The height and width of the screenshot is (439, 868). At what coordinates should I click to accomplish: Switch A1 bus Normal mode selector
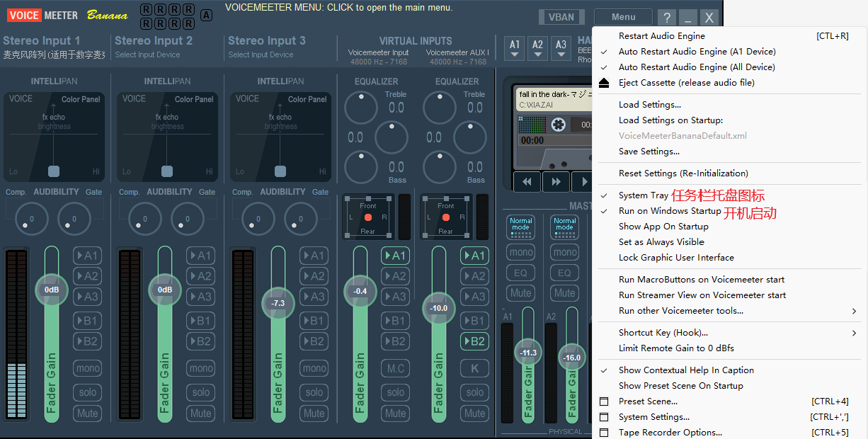pyautogui.click(x=521, y=228)
